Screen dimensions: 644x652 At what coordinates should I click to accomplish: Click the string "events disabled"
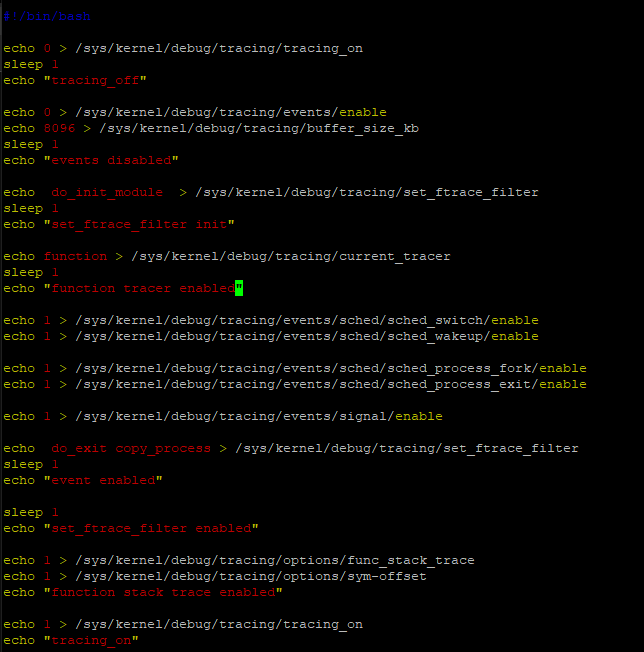pyautogui.click(x=111, y=161)
